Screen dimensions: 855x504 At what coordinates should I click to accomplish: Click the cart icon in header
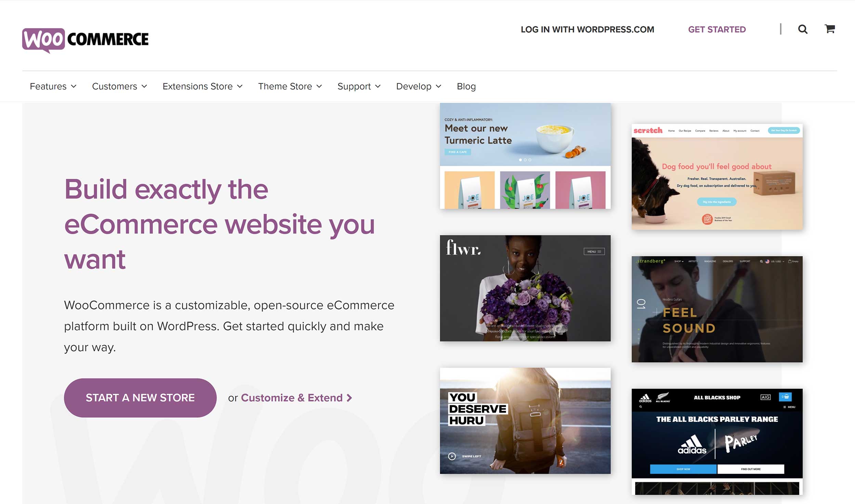(830, 29)
